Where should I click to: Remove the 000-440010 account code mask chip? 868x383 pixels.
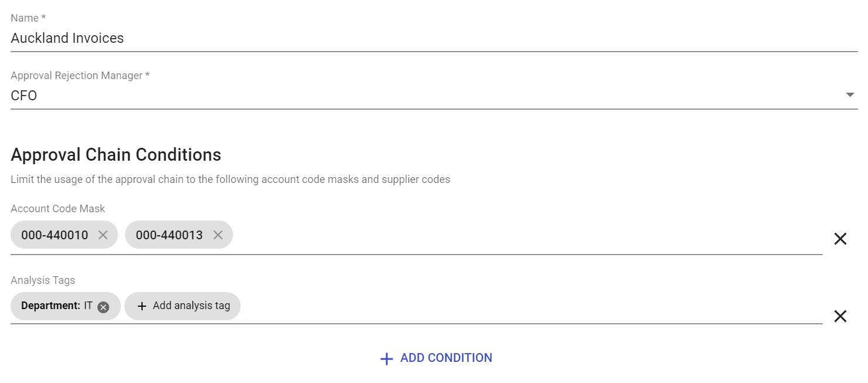pyautogui.click(x=103, y=235)
